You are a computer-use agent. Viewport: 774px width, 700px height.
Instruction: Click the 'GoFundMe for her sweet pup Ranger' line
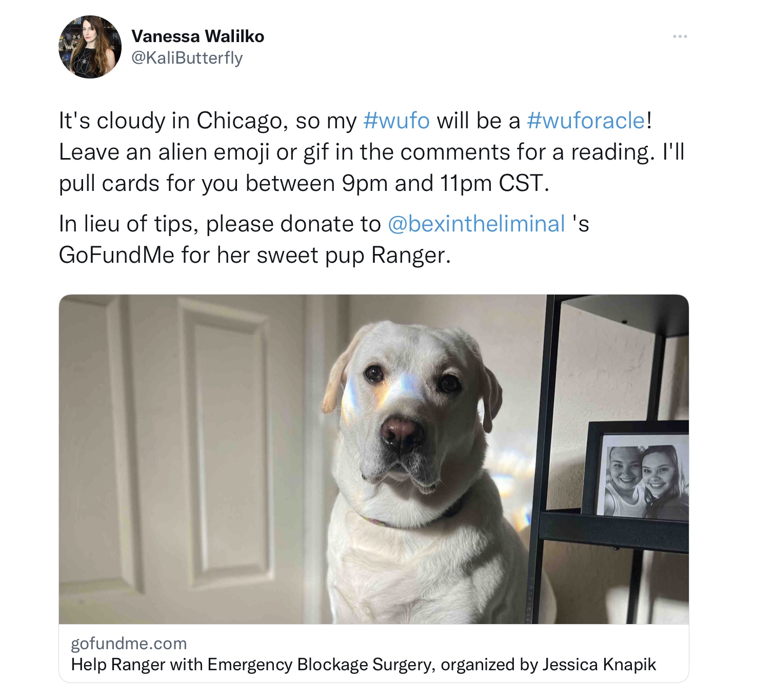pos(254,255)
